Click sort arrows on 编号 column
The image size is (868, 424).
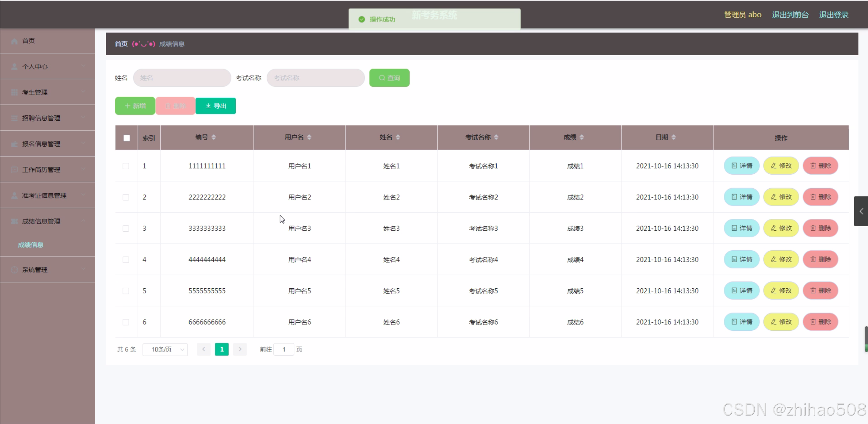(213, 137)
